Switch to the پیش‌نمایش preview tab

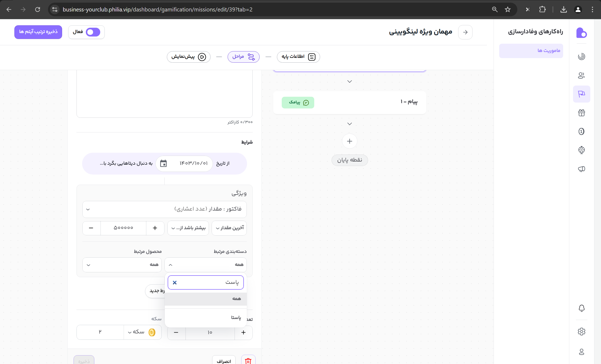coord(188,57)
